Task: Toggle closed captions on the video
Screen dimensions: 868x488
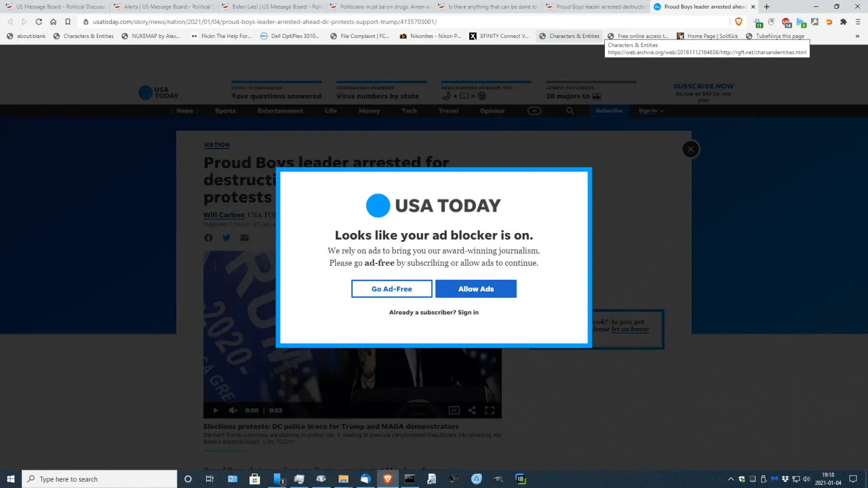Action: point(454,410)
